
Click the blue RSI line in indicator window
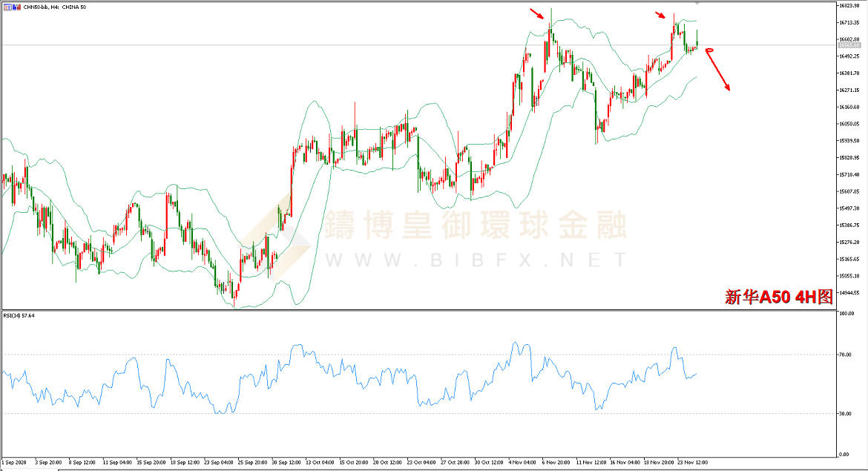tap(297, 347)
